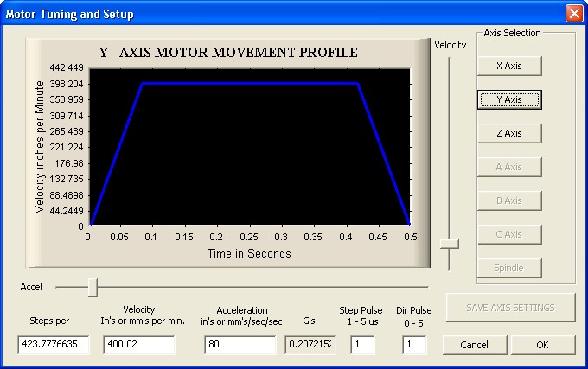Click the C Axis button
588x369 pixels.
click(509, 234)
